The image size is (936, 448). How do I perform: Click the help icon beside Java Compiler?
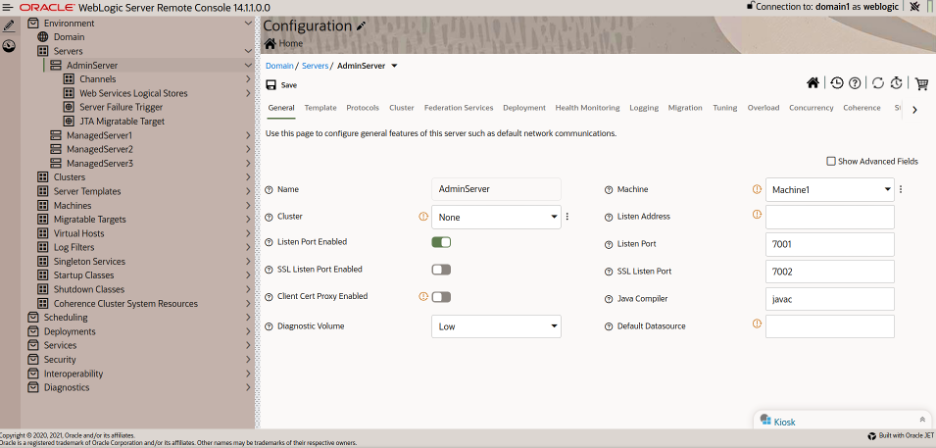click(608, 299)
